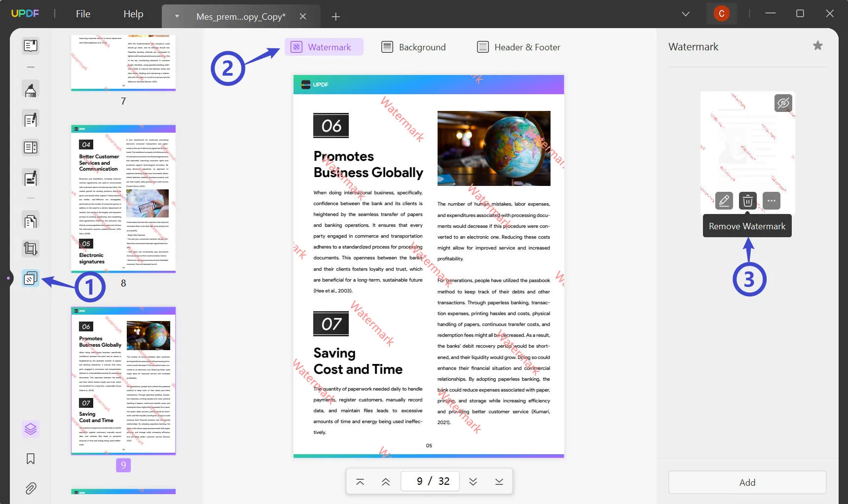Click the watermark template preview card
This screenshot has width=848, height=504.
748,152
